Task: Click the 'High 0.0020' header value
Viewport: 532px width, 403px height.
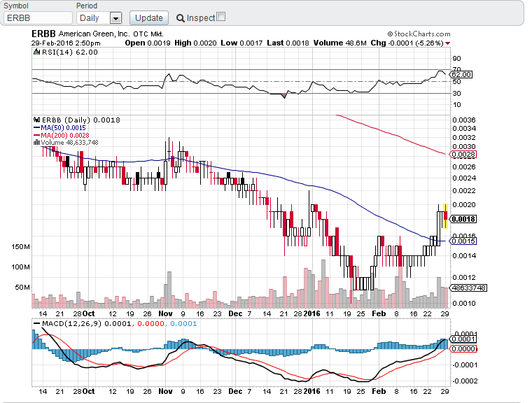Action: [x=195, y=43]
